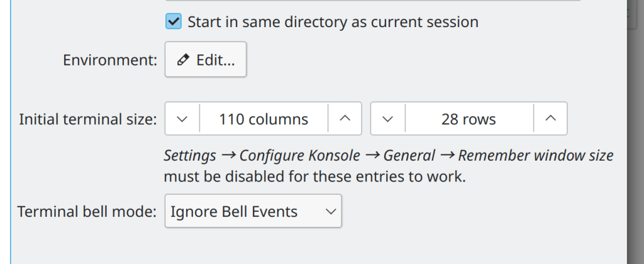Decrease the terminal columns with down arrow

[182, 119]
